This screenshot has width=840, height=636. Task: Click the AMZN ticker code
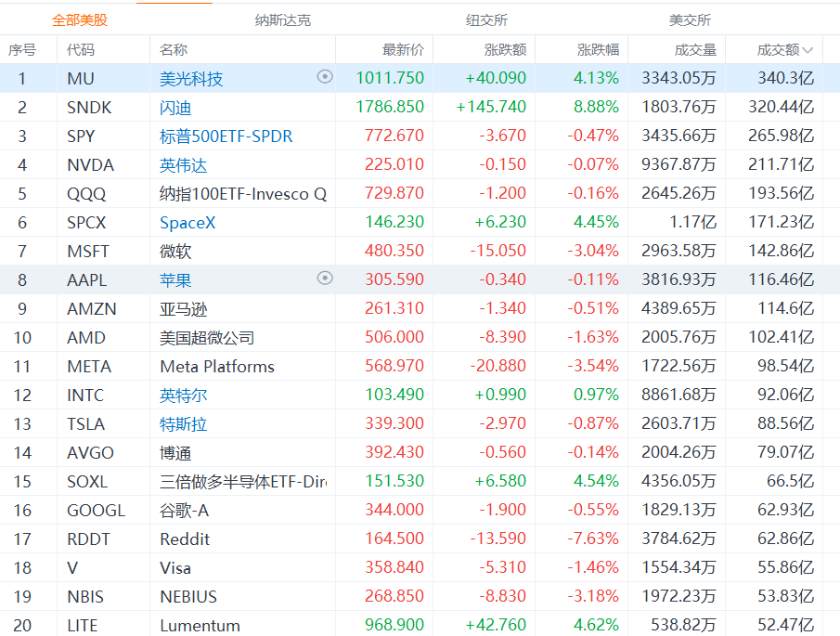92,308
